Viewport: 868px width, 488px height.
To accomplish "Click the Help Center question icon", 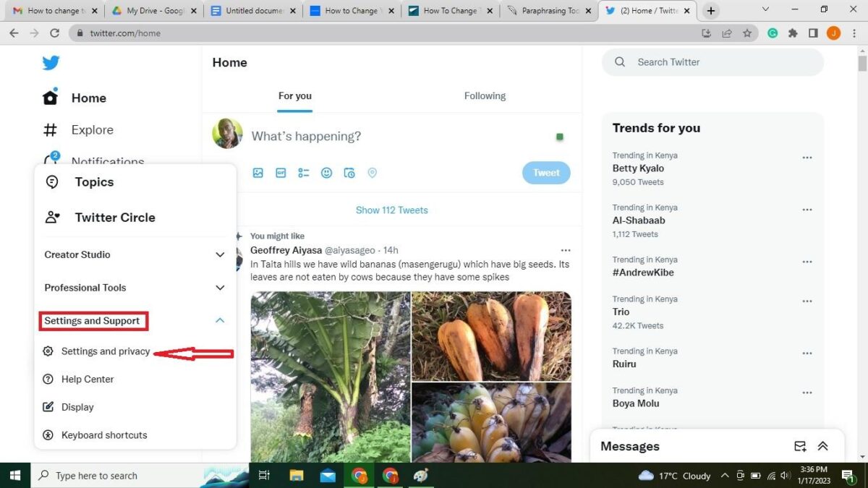I will click(x=48, y=379).
